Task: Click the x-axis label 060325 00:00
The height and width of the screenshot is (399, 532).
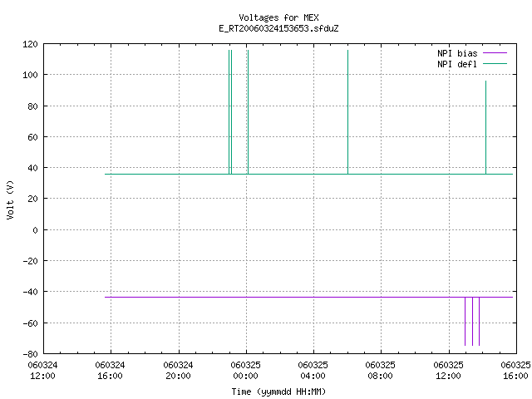Action: [x=245, y=371]
